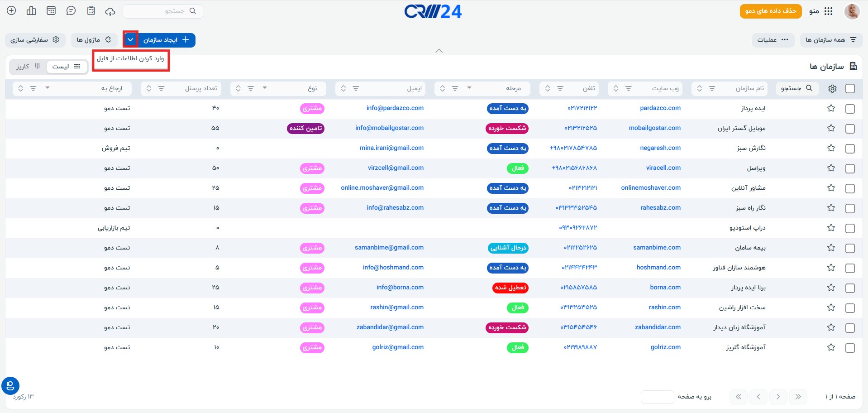Viewport: 868px width, 413px height.
Task: Click the table settings gear icon
Action: [x=832, y=89]
